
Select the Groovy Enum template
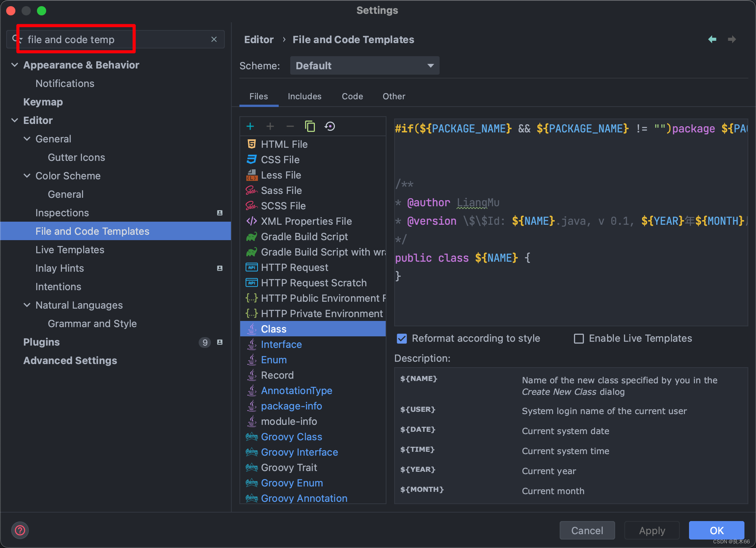click(x=313, y=483)
